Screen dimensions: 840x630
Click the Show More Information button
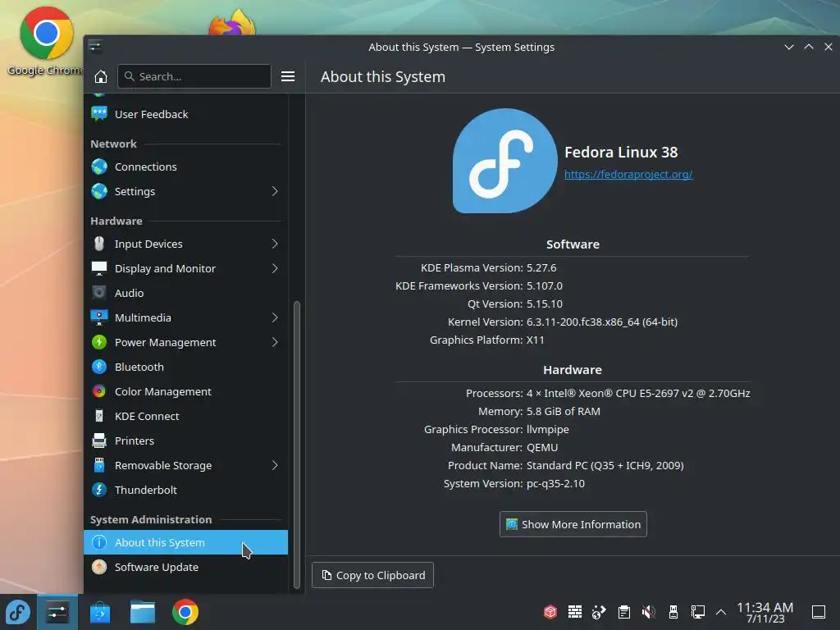click(573, 524)
